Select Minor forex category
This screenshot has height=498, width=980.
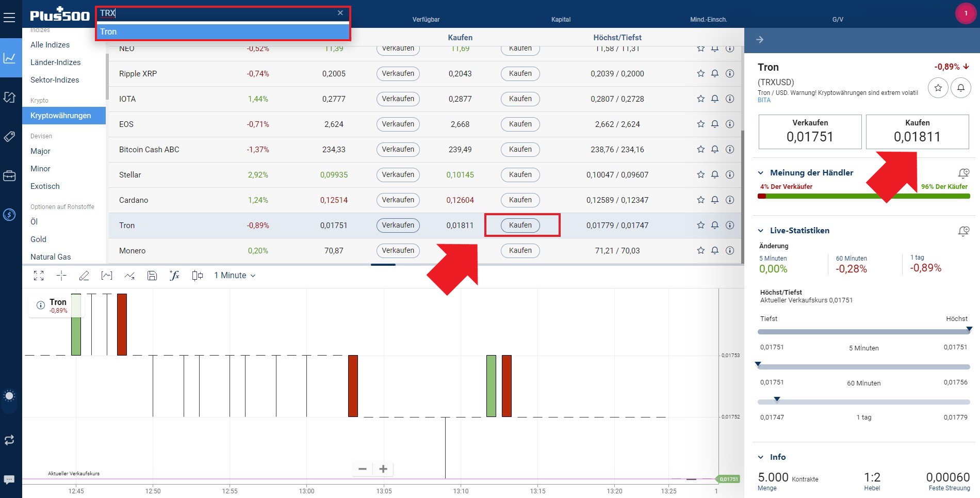pos(40,169)
